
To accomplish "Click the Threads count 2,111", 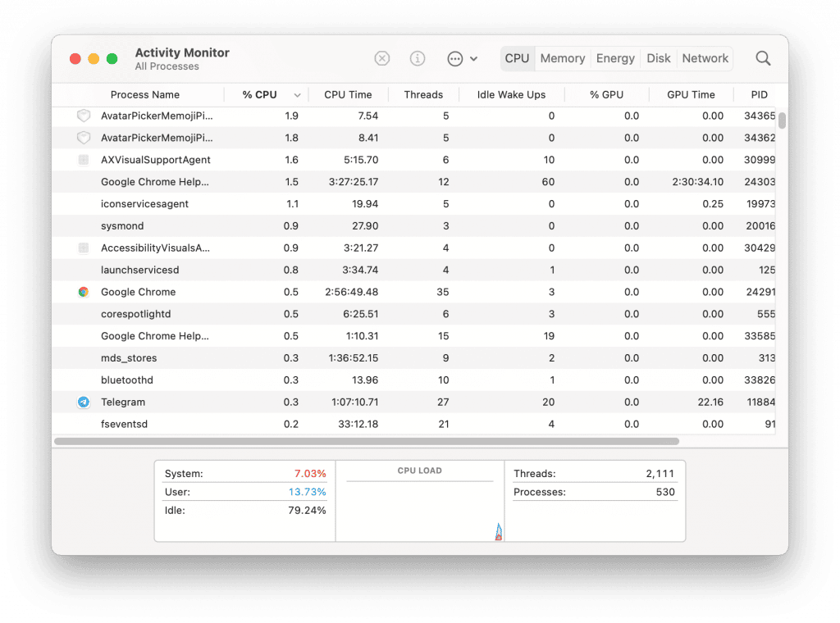I will pyautogui.click(x=660, y=473).
